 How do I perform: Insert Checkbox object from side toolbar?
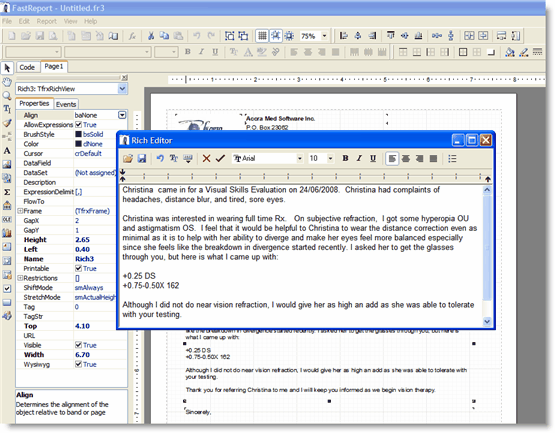(x=7, y=289)
